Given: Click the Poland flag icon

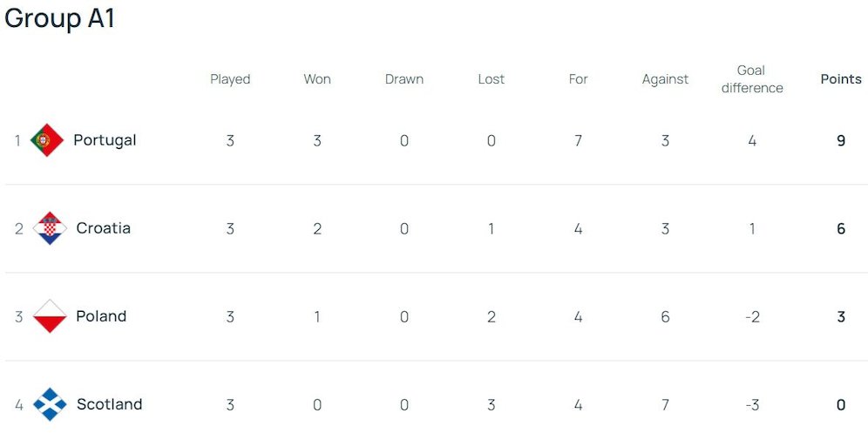Looking at the screenshot, I should (50, 316).
